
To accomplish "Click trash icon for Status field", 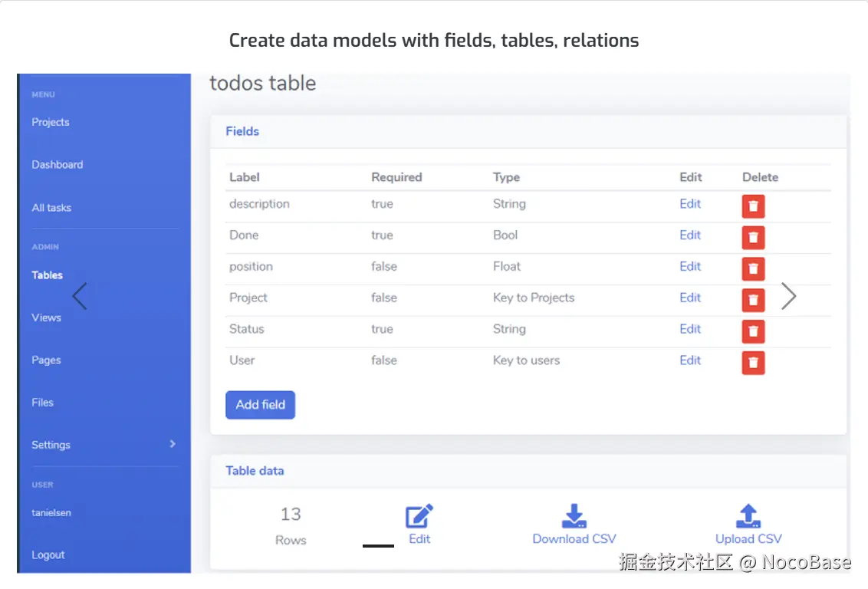I will pyautogui.click(x=753, y=331).
